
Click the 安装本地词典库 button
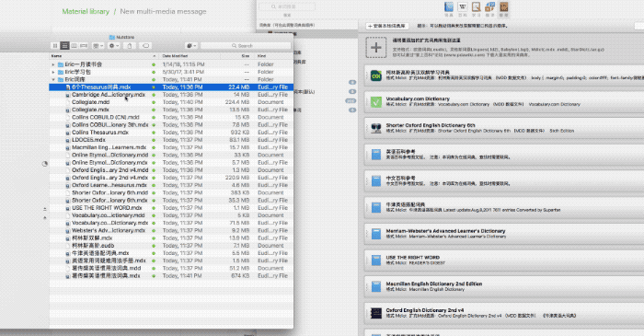click(x=387, y=26)
